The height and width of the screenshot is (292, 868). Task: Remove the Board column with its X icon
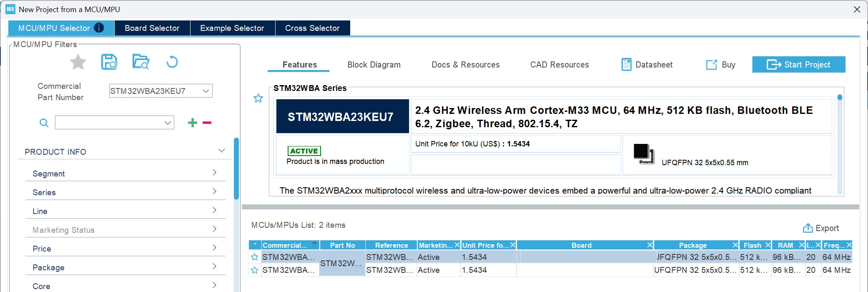[x=650, y=245]
